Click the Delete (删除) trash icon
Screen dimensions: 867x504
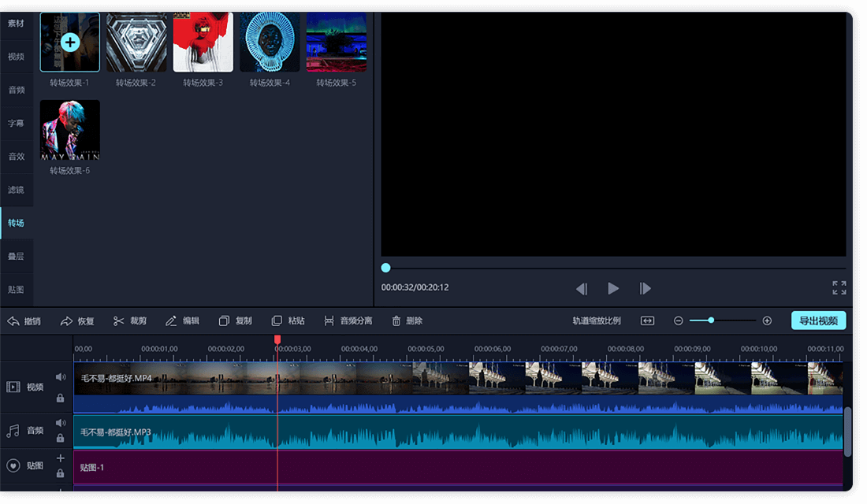click(395, 321)
